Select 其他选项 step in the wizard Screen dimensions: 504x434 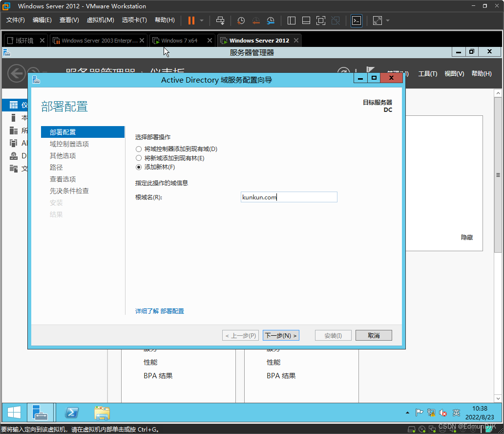click(63, 156)
